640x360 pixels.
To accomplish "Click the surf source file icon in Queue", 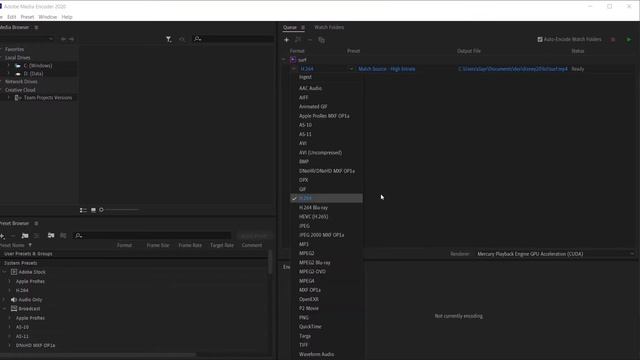I will 293,60.
